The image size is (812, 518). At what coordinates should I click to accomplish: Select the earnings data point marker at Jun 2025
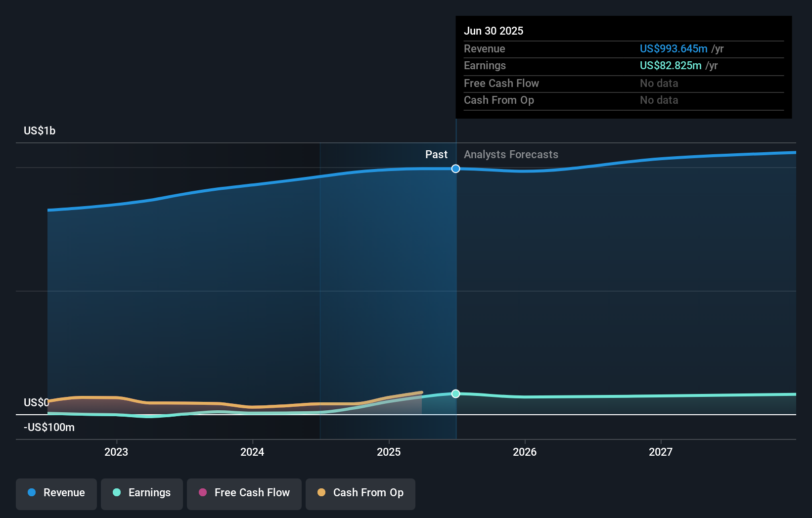pos(456,393)
